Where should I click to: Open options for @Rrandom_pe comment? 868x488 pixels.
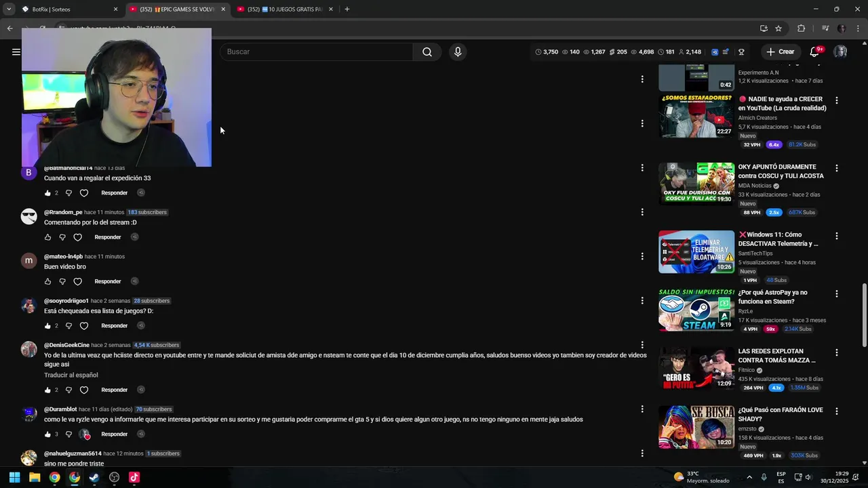pos(642,212)
